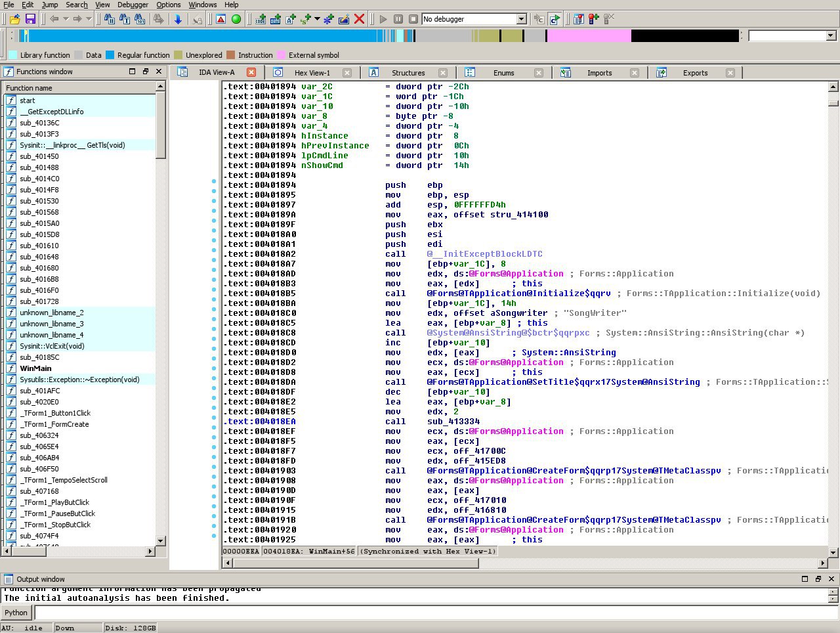Click the Python button in output bar
Image resolution: width=840 pixels, height=633 pixels.
pyautogui.click(x=16, y=613)
